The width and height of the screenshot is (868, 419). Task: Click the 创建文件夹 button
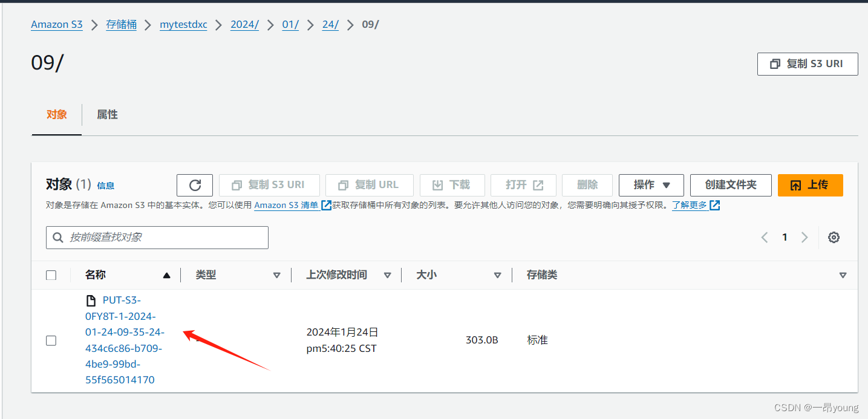pos(731,185)
